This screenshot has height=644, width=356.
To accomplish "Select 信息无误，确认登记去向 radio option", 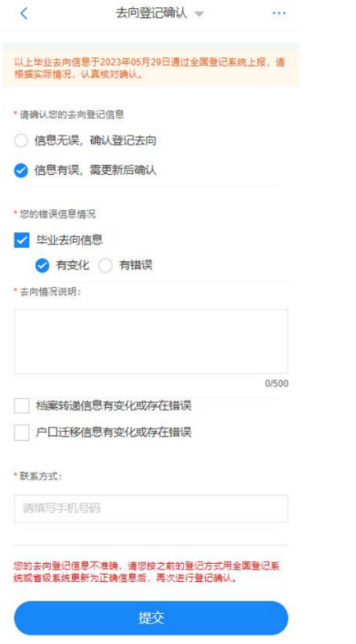I will [21, 141].
